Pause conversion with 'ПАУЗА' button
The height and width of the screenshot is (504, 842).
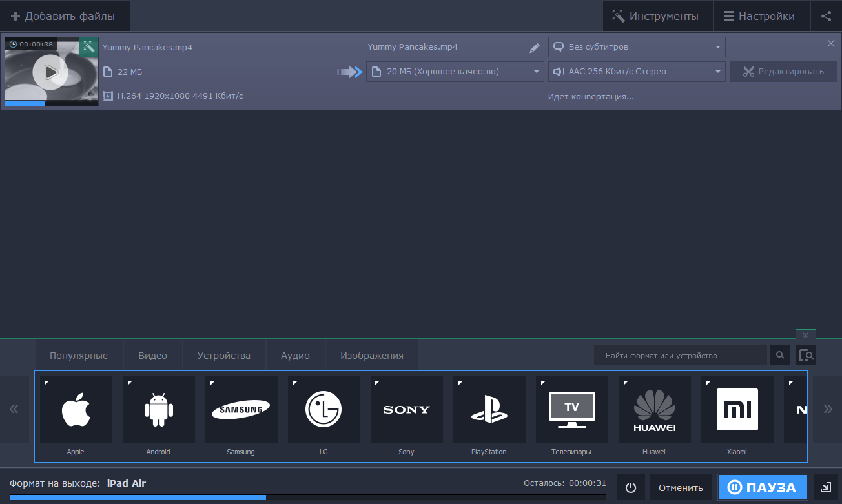pos(763,488)
